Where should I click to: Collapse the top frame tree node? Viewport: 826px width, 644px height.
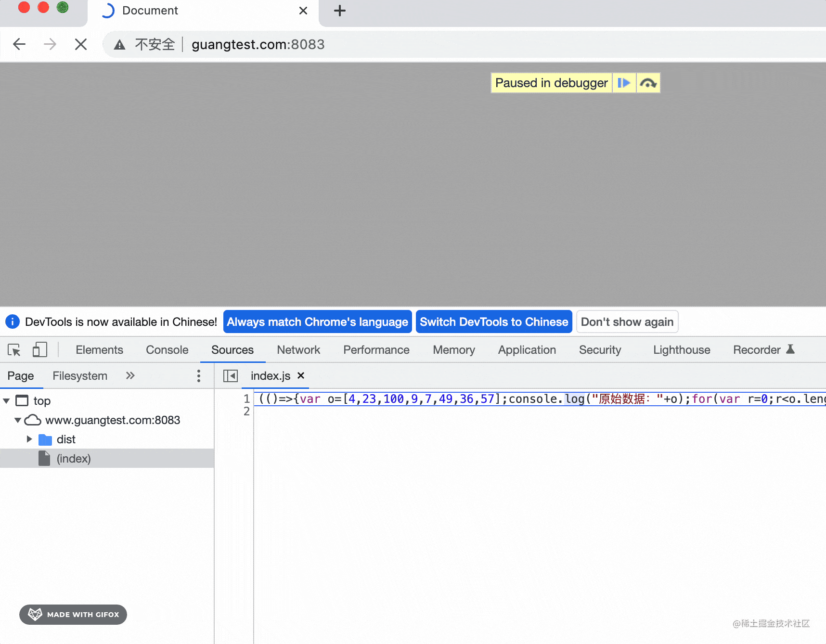[7, 401]
